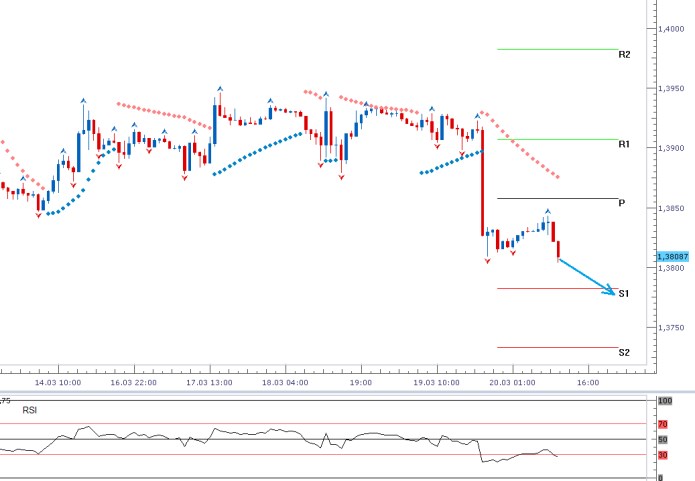Click the R2 resistance level label

624,55
